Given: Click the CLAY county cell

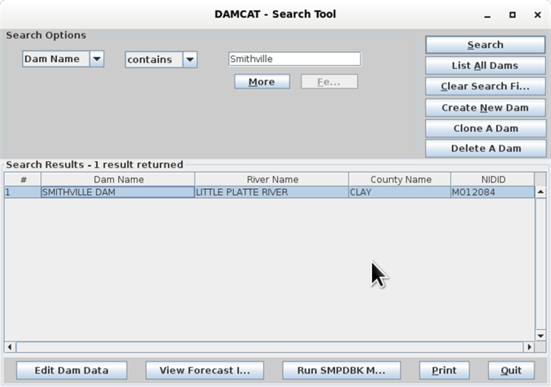Looking at the screenshot, I should (x=400, y=192).
